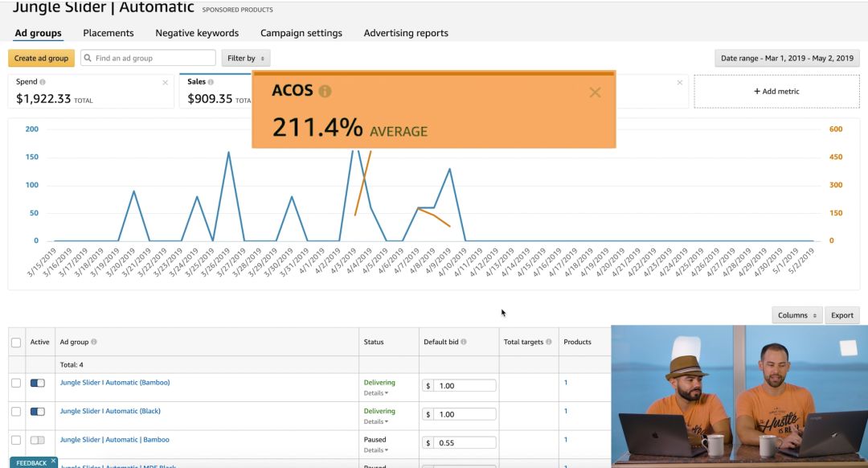Dismiss the Feedback tab with its X
Image resolution: width=868 pixels, height=468 pixels.
[53, 462]
